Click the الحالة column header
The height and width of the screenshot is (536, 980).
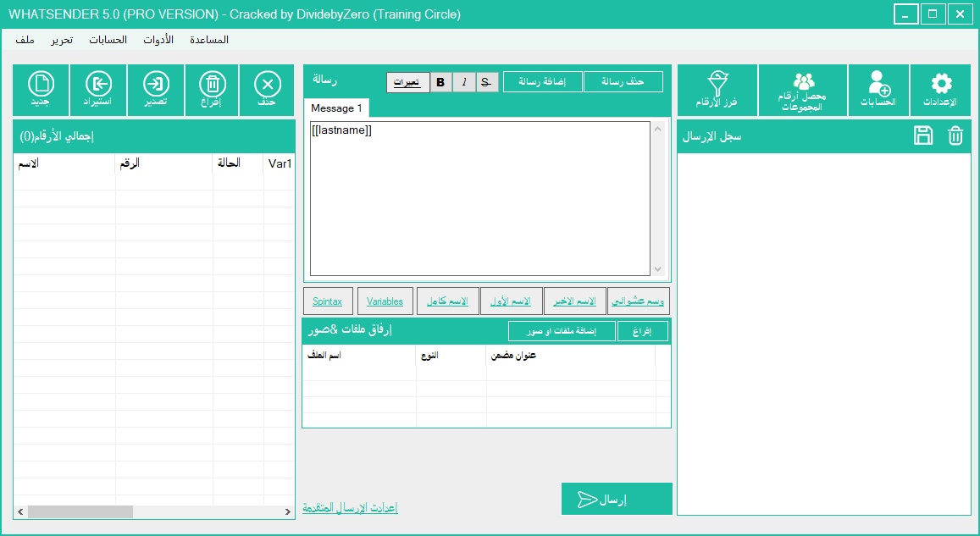click(x=238, y=163)
